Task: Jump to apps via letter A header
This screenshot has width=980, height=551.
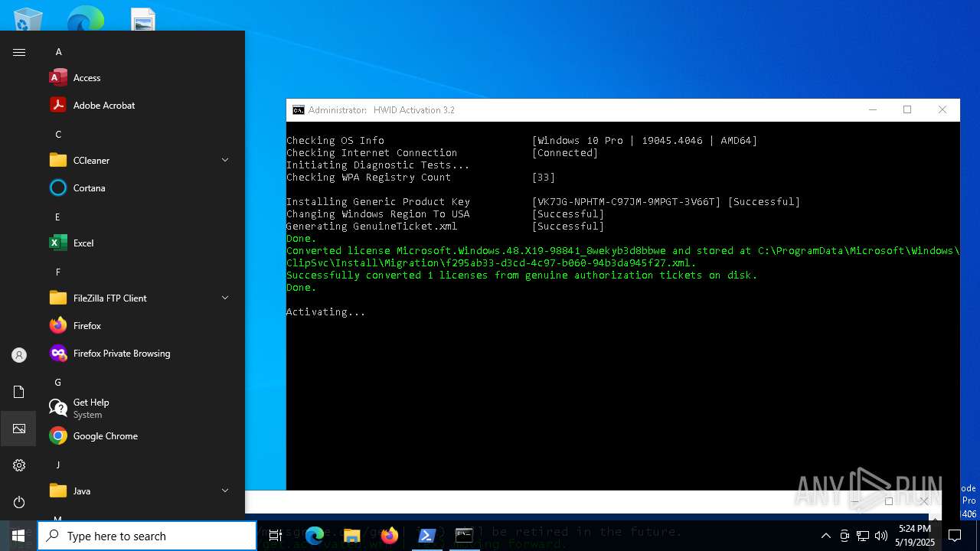Action: click(58, 52)
